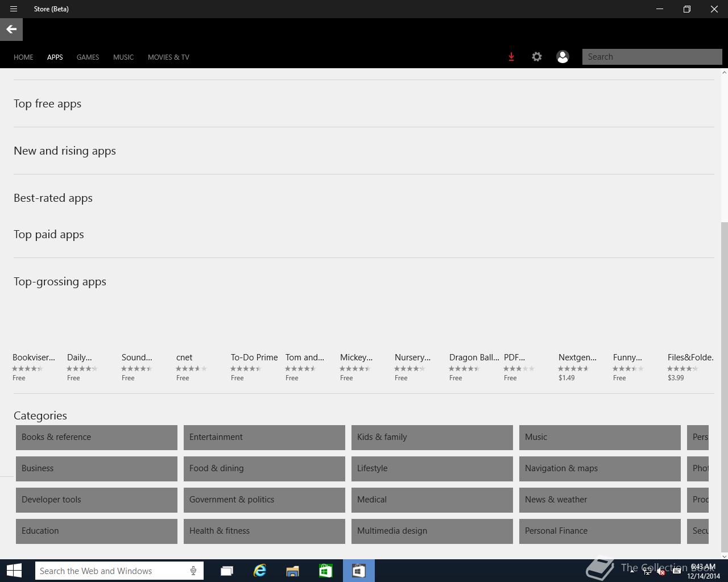Launch Internet Explorer from taskbar
The image size is (728, 582).
(260, 571)
